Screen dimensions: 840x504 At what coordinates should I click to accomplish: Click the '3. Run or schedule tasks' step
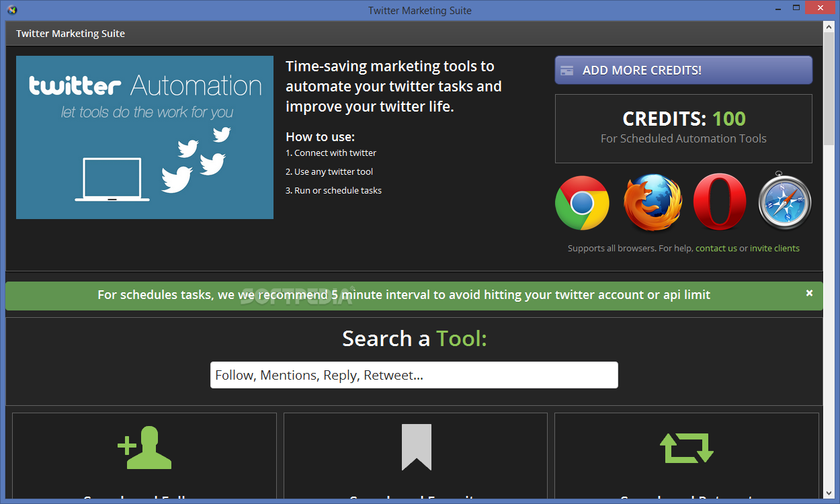click(x=334, y=190)
